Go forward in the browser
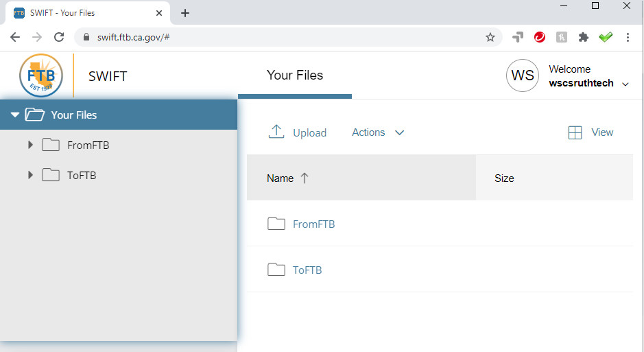The width and height of the screenshot is (644, 352). pyautogui.click(x=37, y=37)
